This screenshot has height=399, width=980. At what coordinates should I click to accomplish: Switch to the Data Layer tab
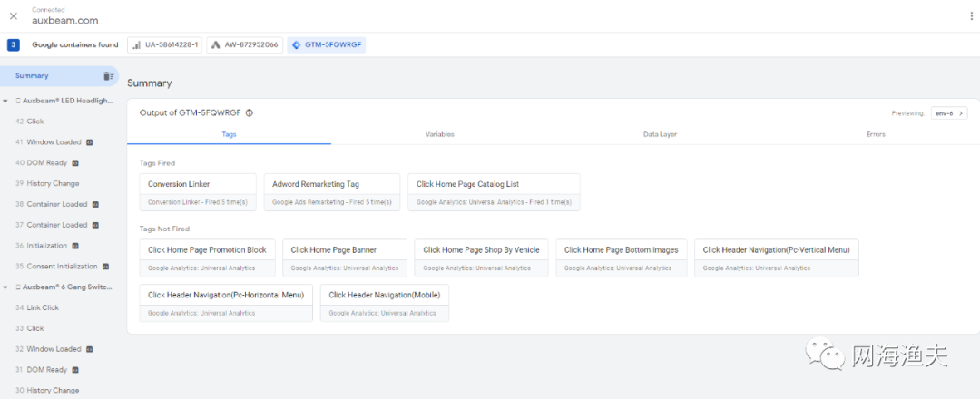click(660, 134)
